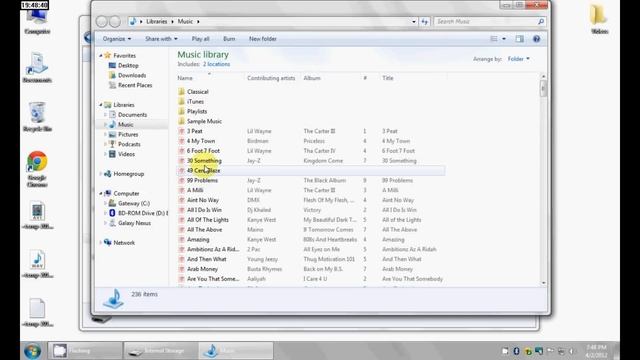640x360 pixels.
Task: Click the search magnifier icon
Action: (541, 21)
